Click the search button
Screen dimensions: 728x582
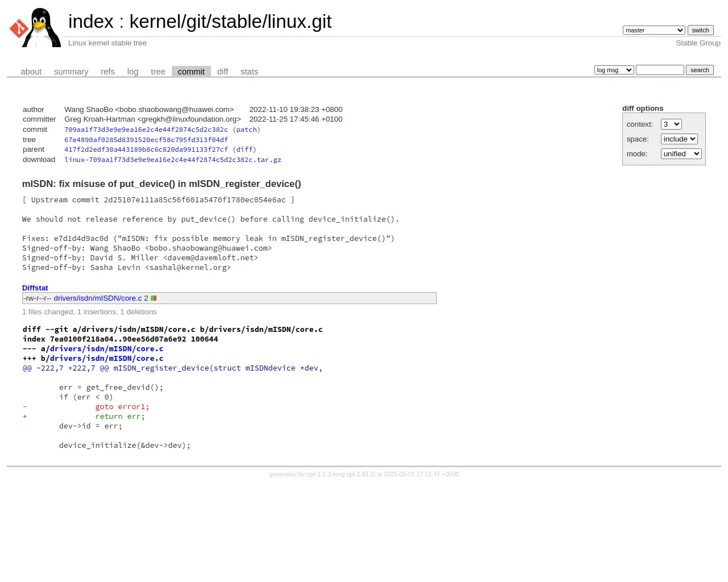(x=700, y=70)
